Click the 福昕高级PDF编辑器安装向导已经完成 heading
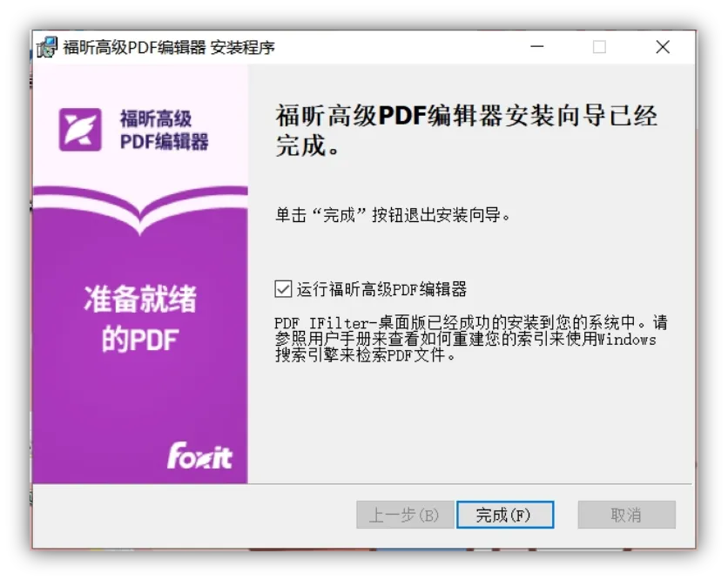Image resolution: width=728 pixels, height=580 pixels. pos(466,131)
